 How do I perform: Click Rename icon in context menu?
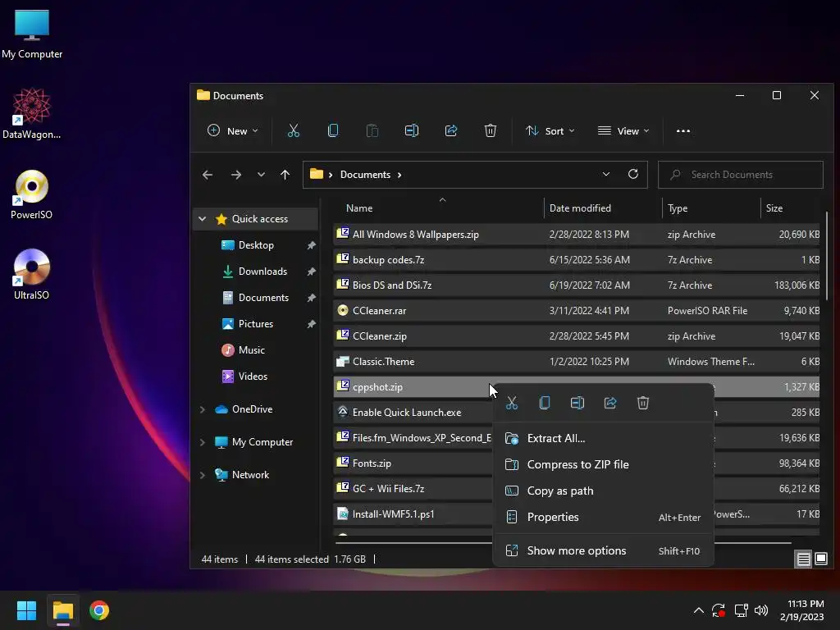pos(577,403)
